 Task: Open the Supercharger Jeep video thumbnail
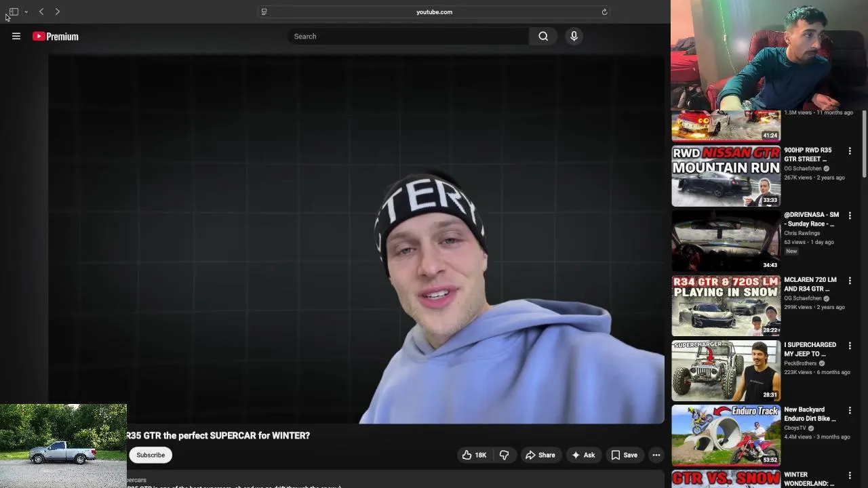click(726, 371)
